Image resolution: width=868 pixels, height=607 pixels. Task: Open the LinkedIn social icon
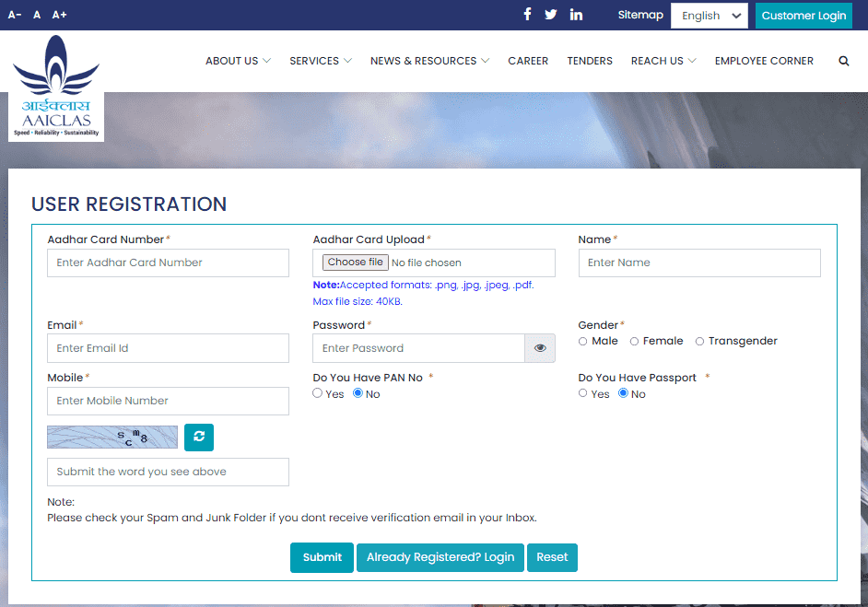(x=576, y=15)
